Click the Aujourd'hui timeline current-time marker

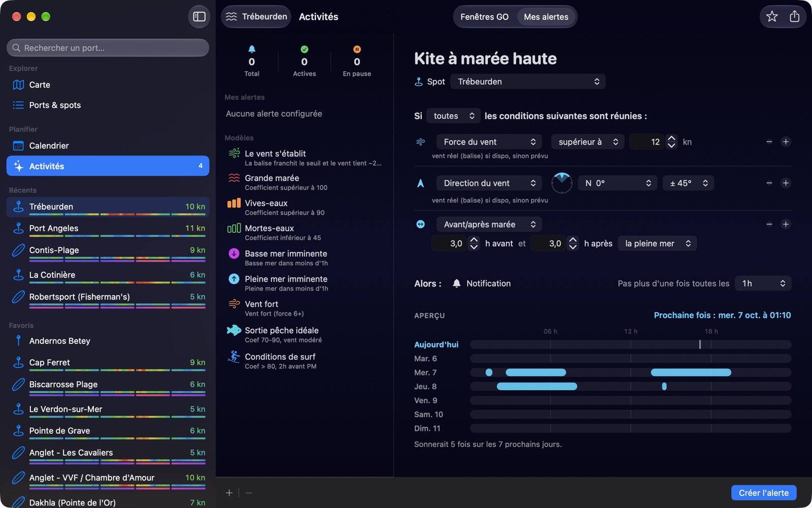pyautogui.click(x=700, y=344)
